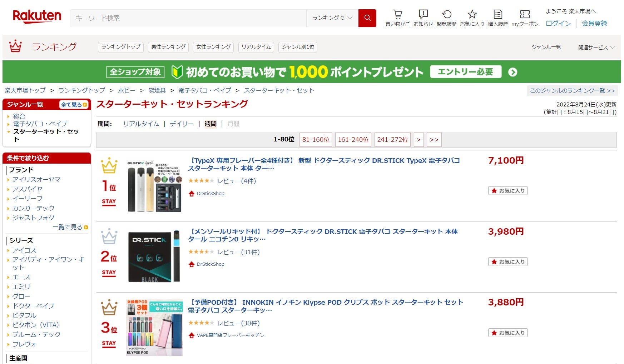624x364 pixels.
Task: Click the shop house icon for VAPE専門店フレーバーキッチン
Action: [x=192, y=335]
